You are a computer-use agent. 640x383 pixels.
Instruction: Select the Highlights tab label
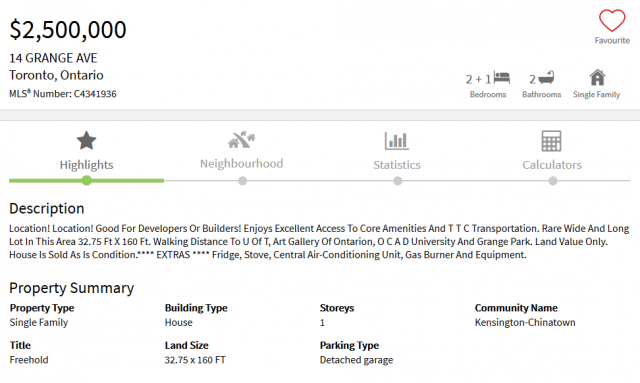[x=87, y=165]
